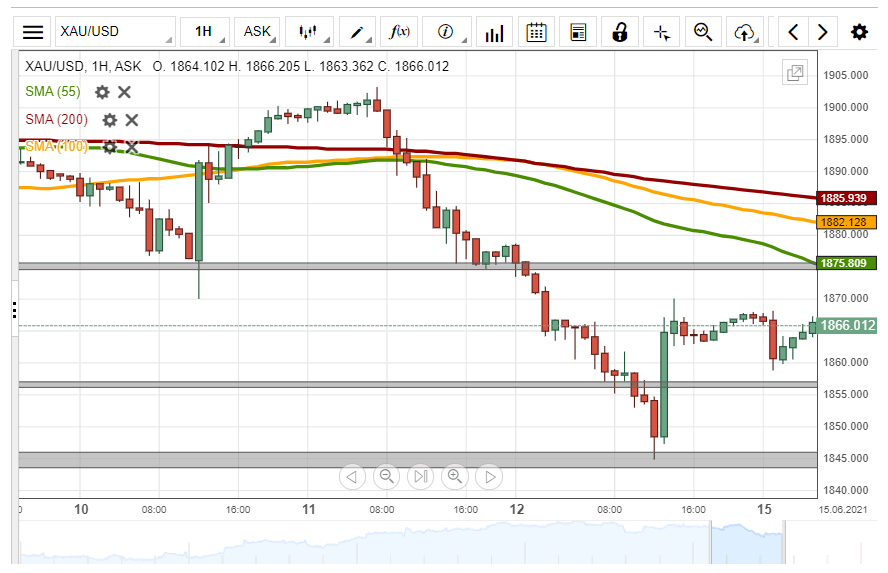Click the left side panel handle dots

tap(14, 310)
